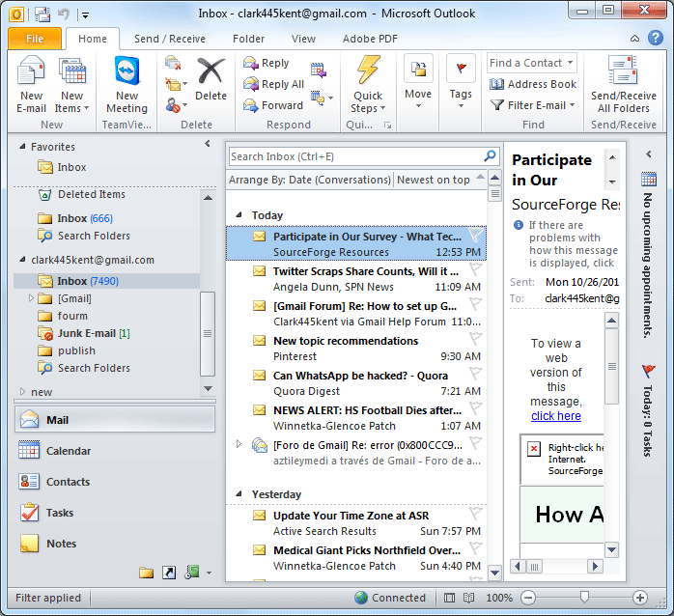674x616 pixels.
Task: Click zoom in plus button
Action: pos(640,598)
